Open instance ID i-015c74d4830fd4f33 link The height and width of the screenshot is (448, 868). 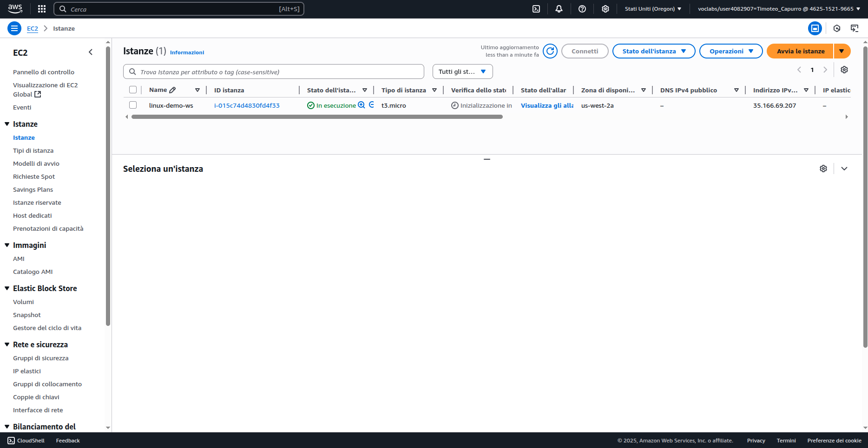pyautogui.click(x=247, y=105)
